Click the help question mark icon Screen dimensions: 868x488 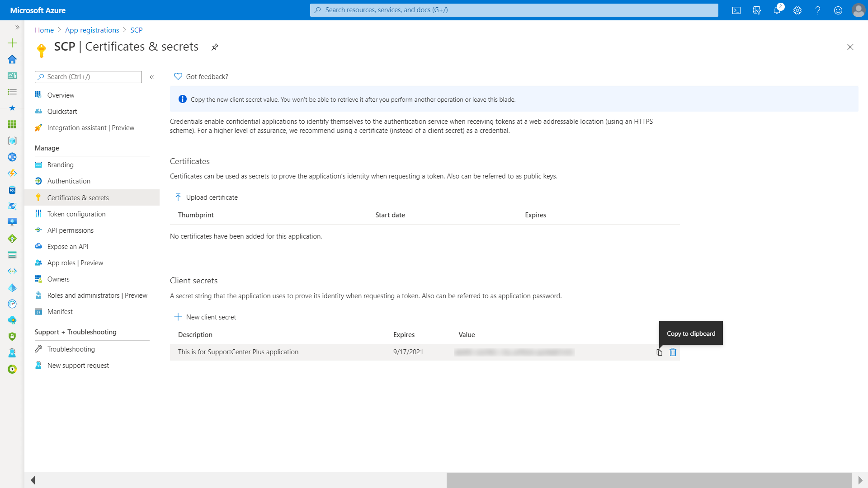coord(818,10)
